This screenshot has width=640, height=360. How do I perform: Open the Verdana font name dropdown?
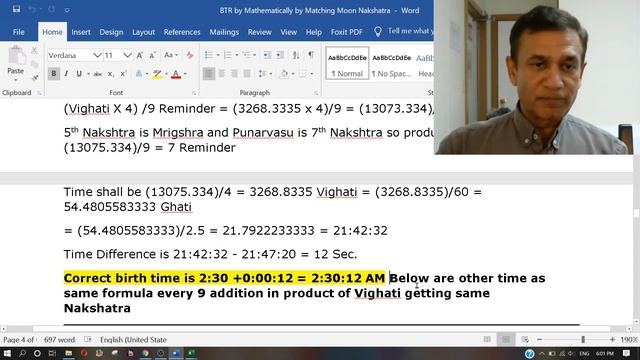[x=98, y=55]
